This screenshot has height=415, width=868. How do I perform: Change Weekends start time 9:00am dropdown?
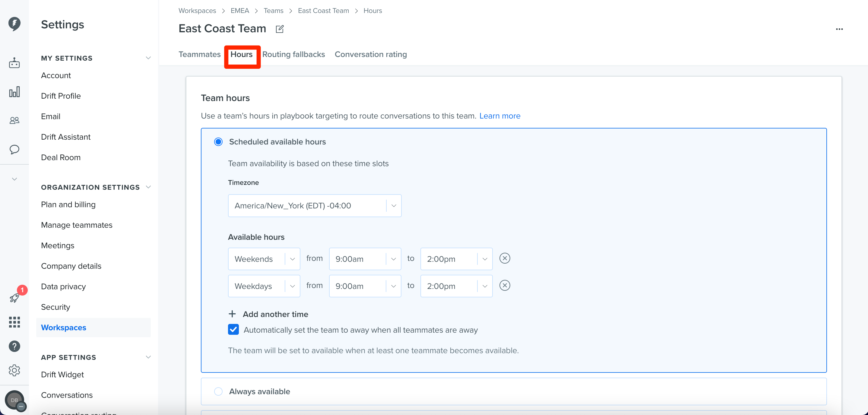pyautogui.click(x=365, y=259)
